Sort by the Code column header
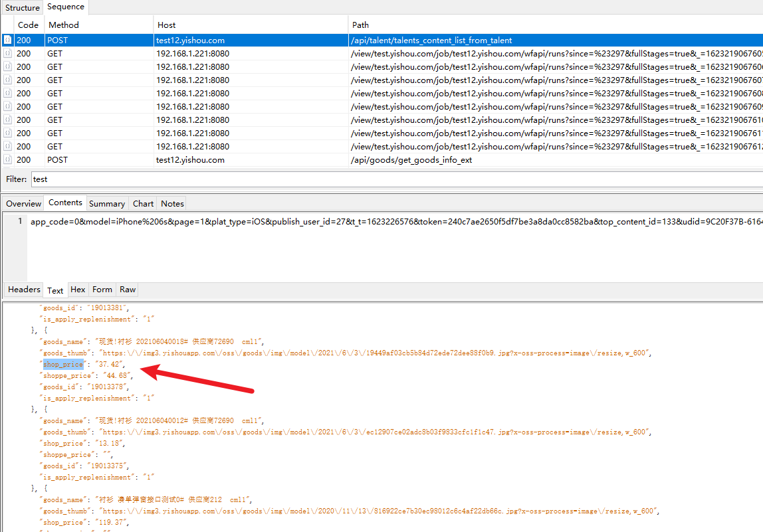This screenshot has width=763, height=532. (x=28, y=25)
